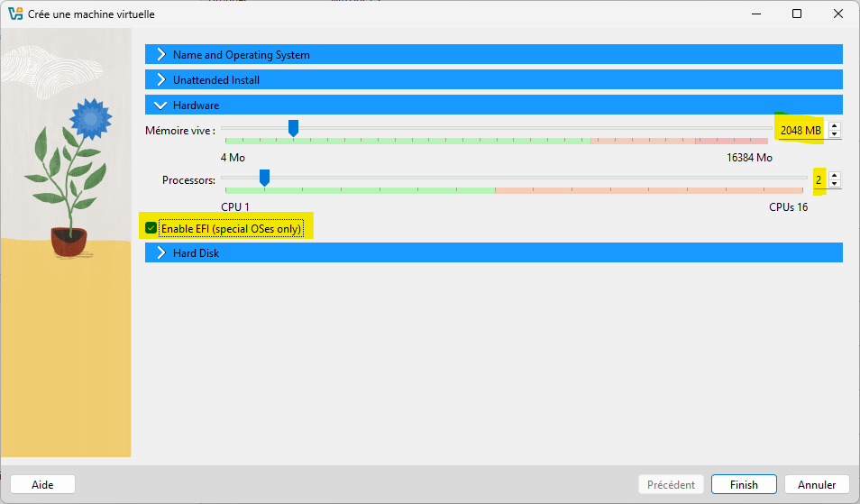
Task: Expand the Hard Disk section
Action: coord(494,252)
